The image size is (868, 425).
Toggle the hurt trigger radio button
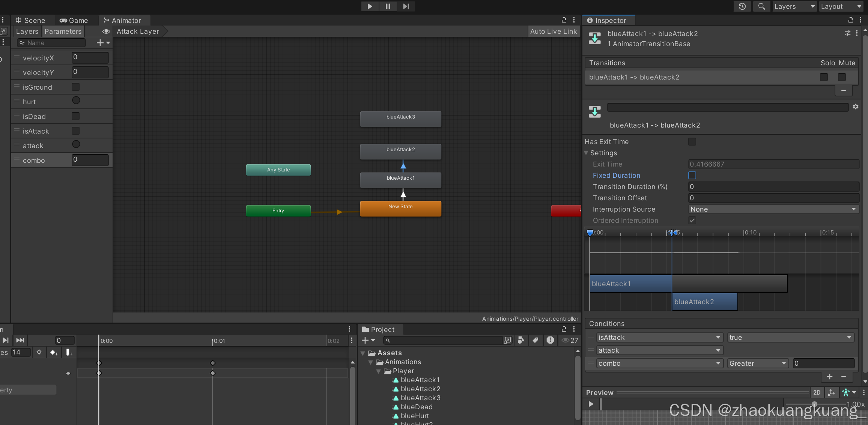[x=76, y=101]
